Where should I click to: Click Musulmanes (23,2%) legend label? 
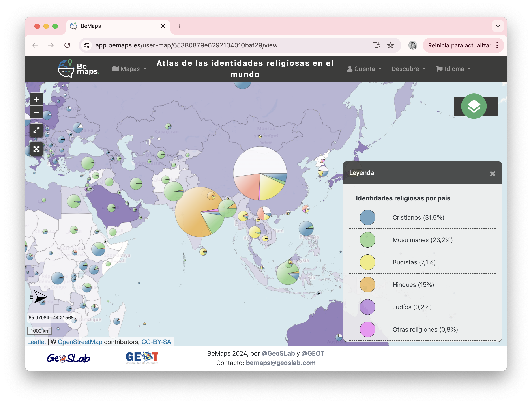422,240
